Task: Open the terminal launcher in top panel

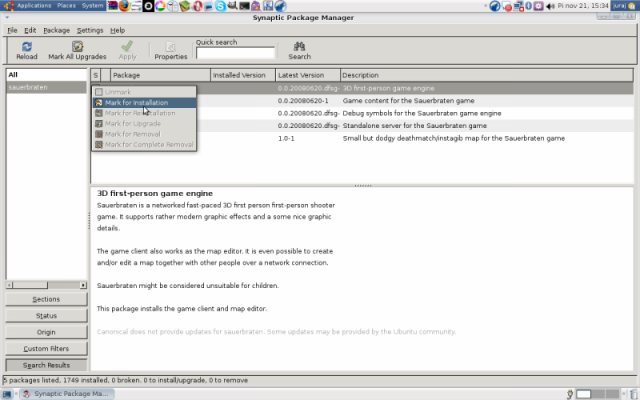Action: click(244, 6)
